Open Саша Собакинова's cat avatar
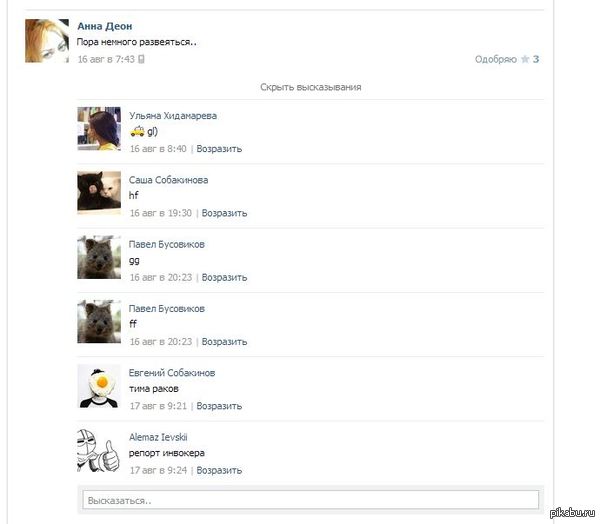This screenshot has width=600, height=524. (99, 191)
